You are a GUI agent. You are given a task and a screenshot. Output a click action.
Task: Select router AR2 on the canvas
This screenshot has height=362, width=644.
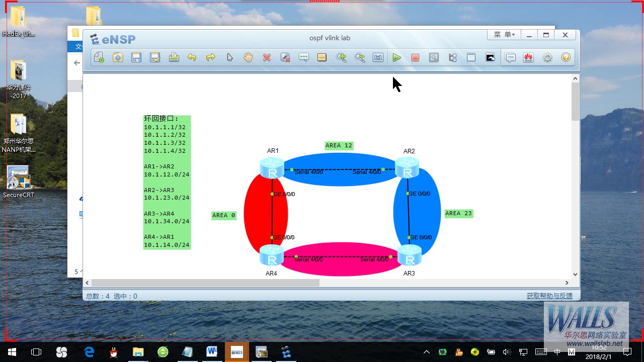(407, 168)
